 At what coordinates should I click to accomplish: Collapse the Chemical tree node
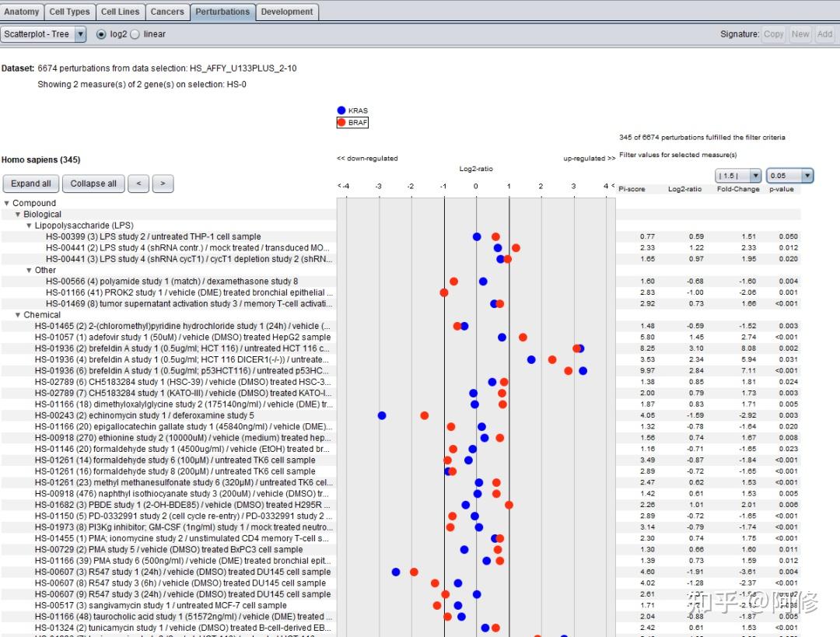tap(18, 315)
